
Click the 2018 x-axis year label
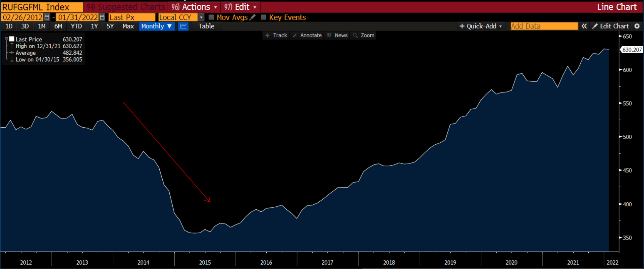389,262
